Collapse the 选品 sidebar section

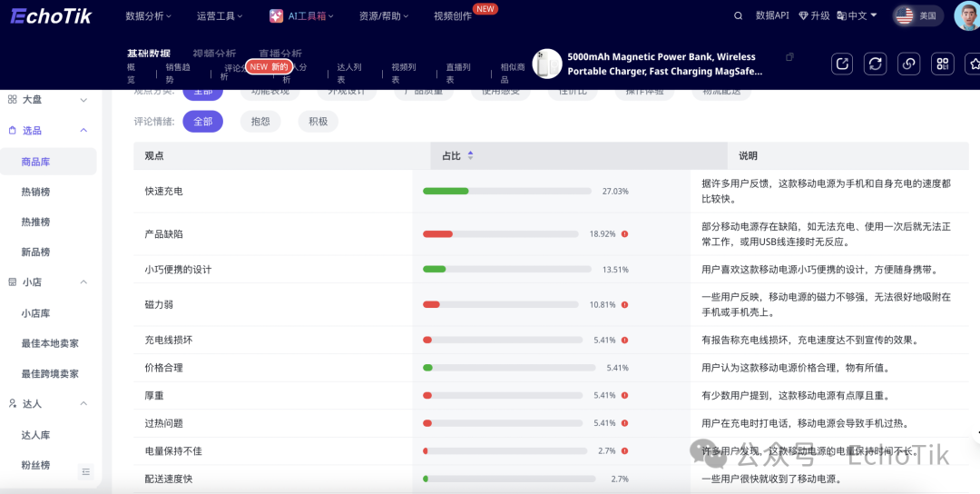click(83, 130)
